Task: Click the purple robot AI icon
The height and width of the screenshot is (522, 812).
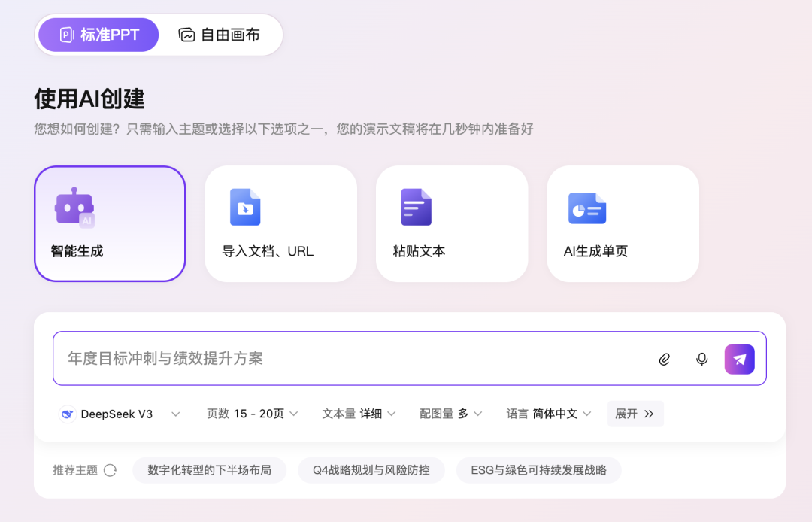Action: [74, 208]
